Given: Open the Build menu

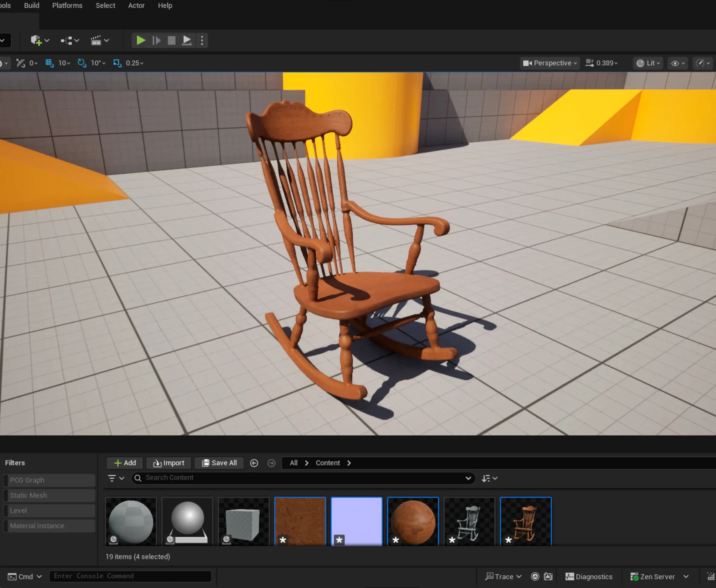Looking at the screenshot, I should tap(31, 5).
